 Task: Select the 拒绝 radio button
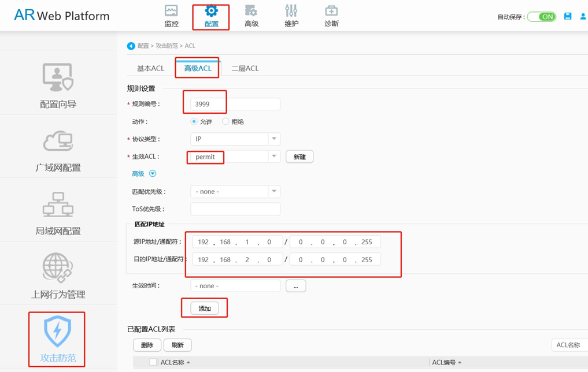(x=225, y=121)
